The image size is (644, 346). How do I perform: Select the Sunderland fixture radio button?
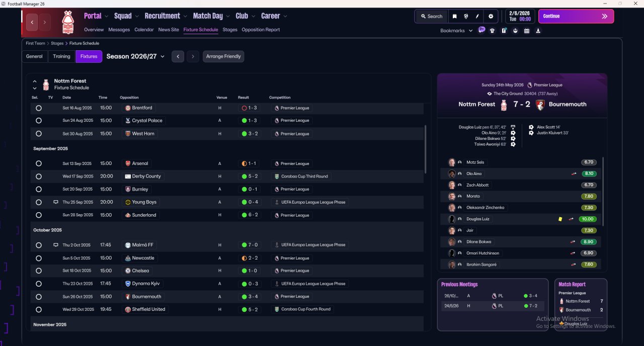[39, 215]
